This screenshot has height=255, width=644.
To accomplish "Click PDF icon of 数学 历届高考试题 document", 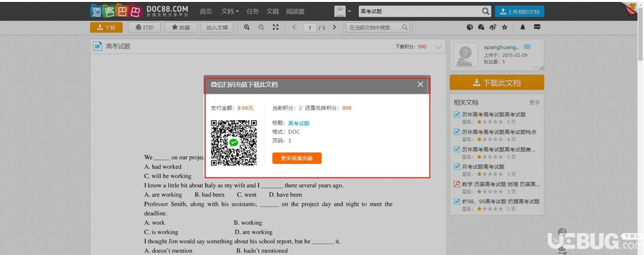I will (456, 184).
